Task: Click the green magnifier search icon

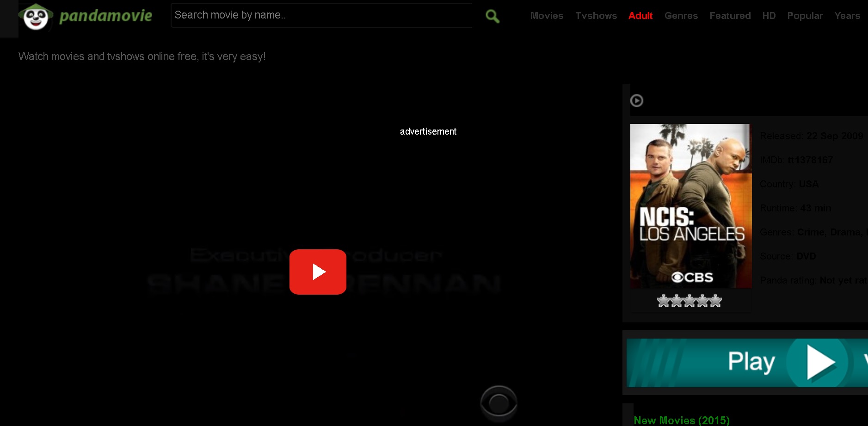Action: [492, 17]
